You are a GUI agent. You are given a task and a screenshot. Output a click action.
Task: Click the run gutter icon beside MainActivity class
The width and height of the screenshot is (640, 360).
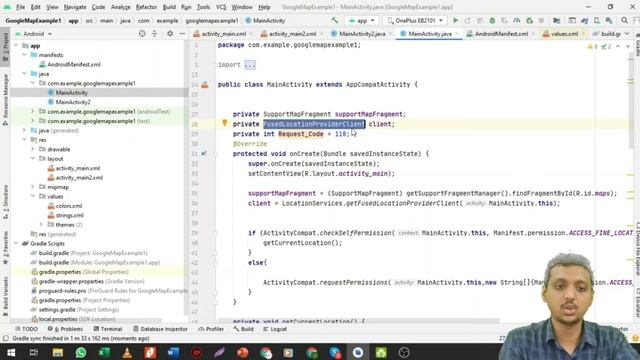204,84
